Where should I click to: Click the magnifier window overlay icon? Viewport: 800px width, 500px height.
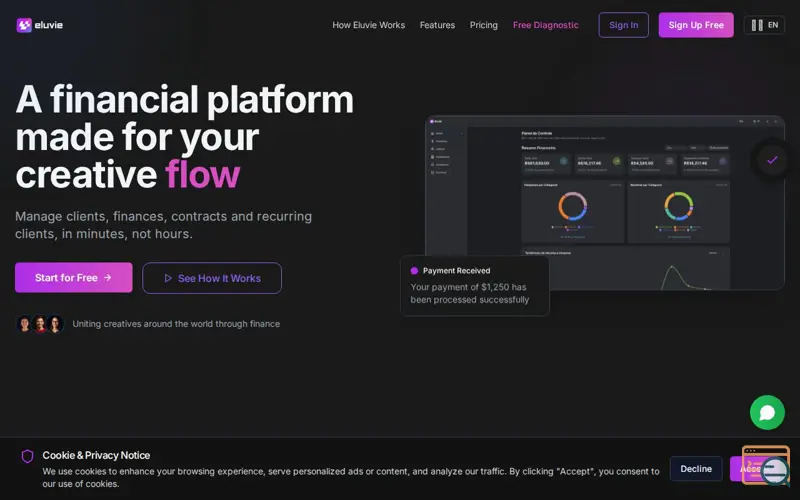(766, 465)
